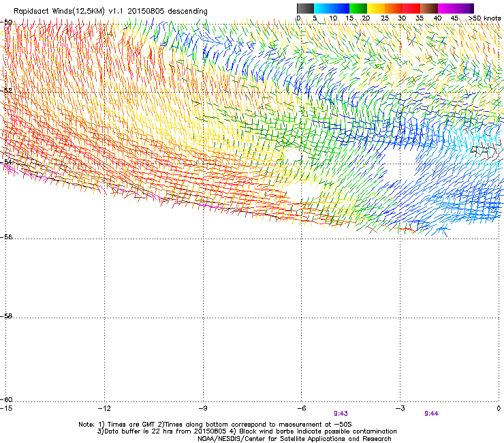Click the gray 0–5 knots color segment
Screen dimensions: 504x443
[305, 8]
